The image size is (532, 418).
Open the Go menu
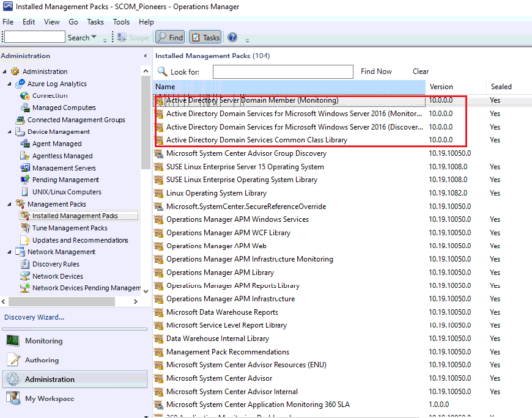pyautogui.click(x=73, y=22)
